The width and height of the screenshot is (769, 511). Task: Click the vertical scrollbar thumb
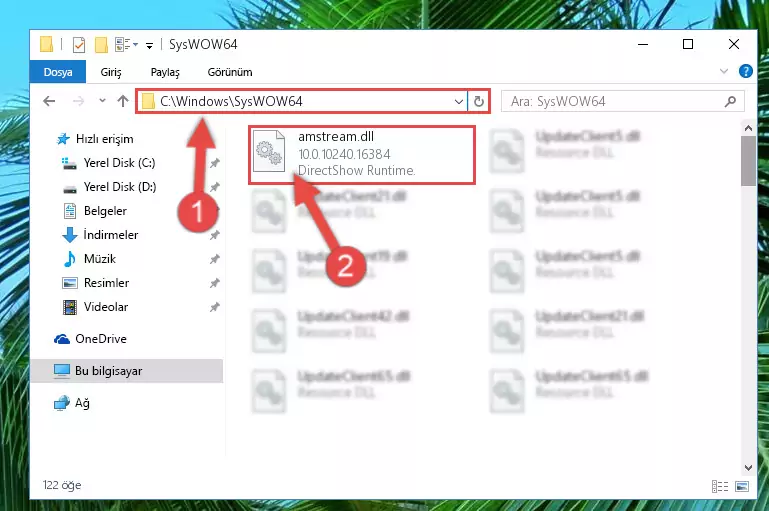pyautogui.click(x=748, y=161)
